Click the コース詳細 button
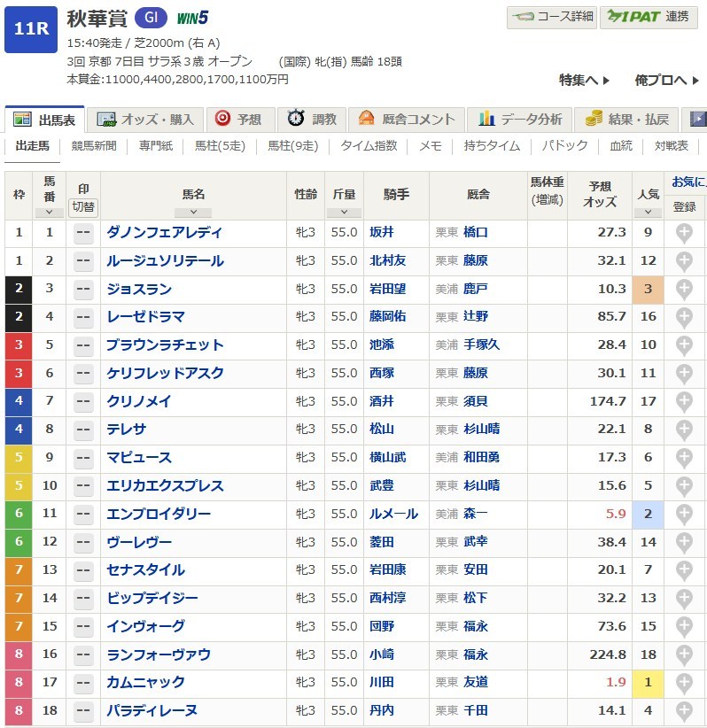 click(x=551, y=17)
